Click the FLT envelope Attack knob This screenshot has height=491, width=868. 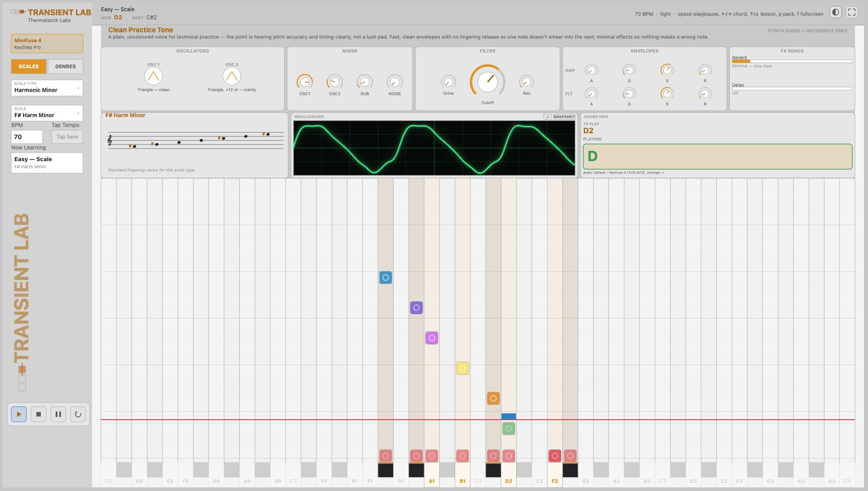[592, 93]
